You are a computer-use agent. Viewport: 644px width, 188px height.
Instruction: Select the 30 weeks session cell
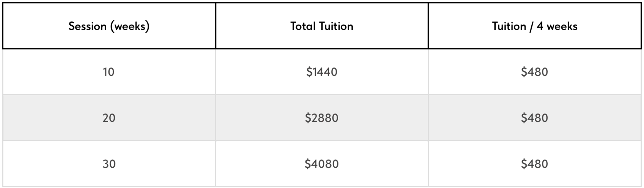109,164
